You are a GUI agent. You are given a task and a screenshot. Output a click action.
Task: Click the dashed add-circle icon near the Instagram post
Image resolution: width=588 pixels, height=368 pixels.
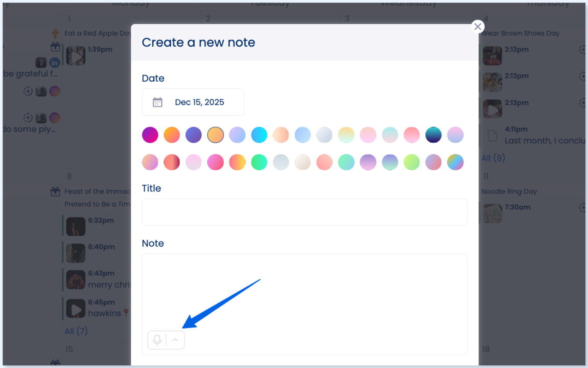(28, 91)
